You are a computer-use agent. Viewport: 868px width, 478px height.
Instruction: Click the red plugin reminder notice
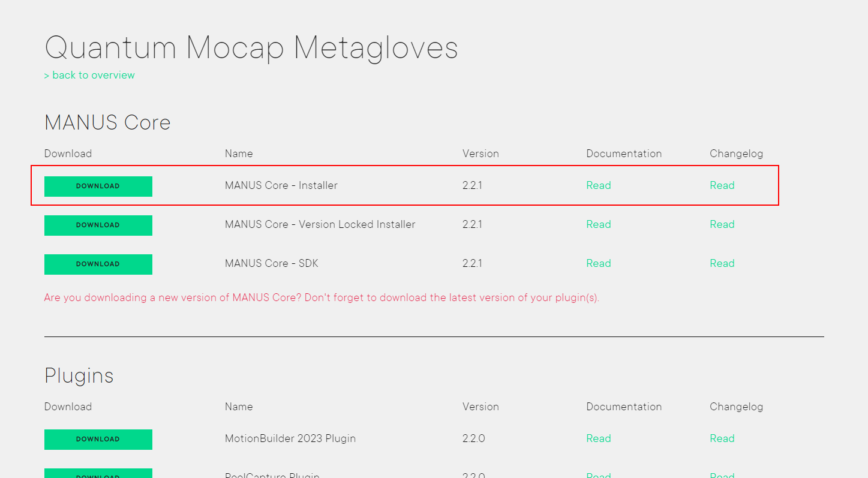click(322, 297)
